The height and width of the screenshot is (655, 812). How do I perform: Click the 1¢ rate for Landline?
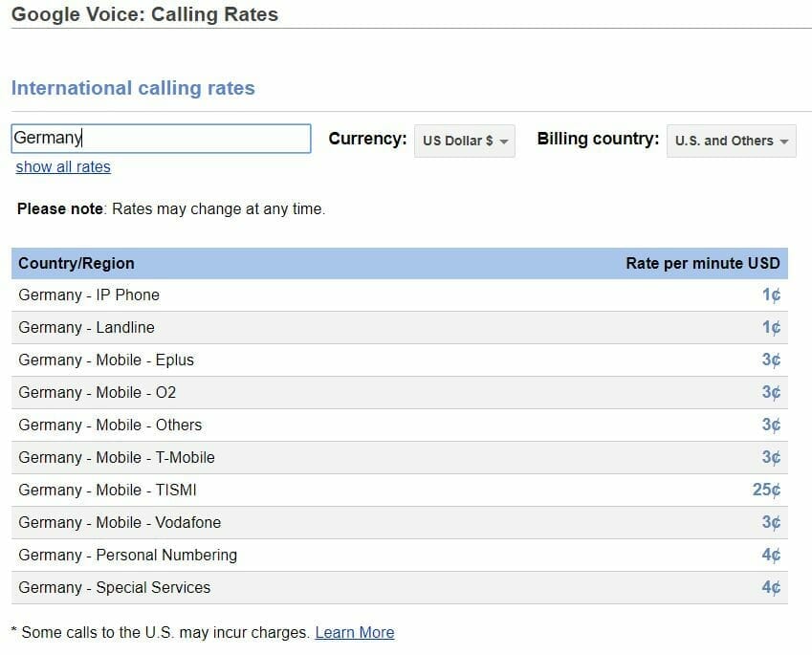click(771, 327)
